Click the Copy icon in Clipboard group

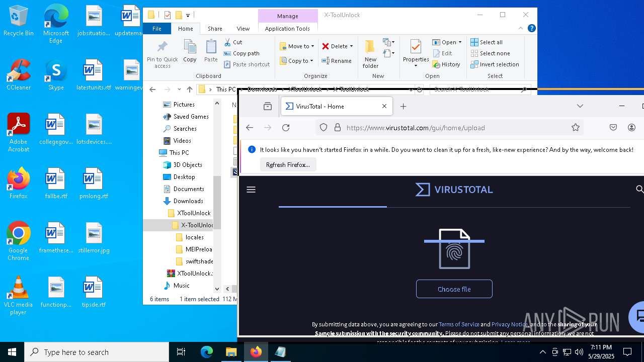click(x=190, y=51)
